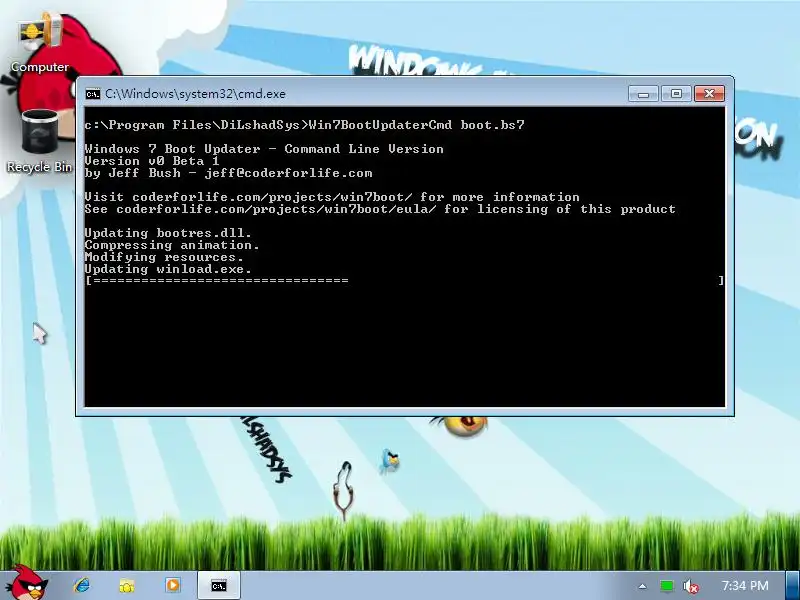Viewport: 800px width, 600px height.
Task: Select the cmd.exe taskbar button
Action: tap(219, 586)
